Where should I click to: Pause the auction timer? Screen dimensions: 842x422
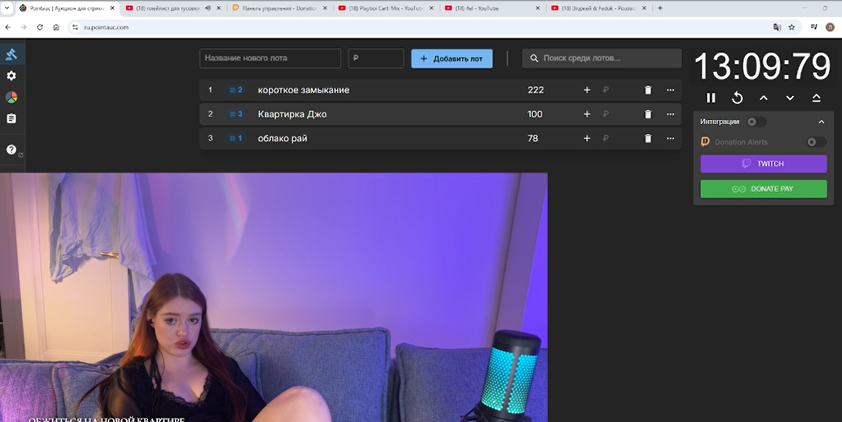tap(711, 98)
